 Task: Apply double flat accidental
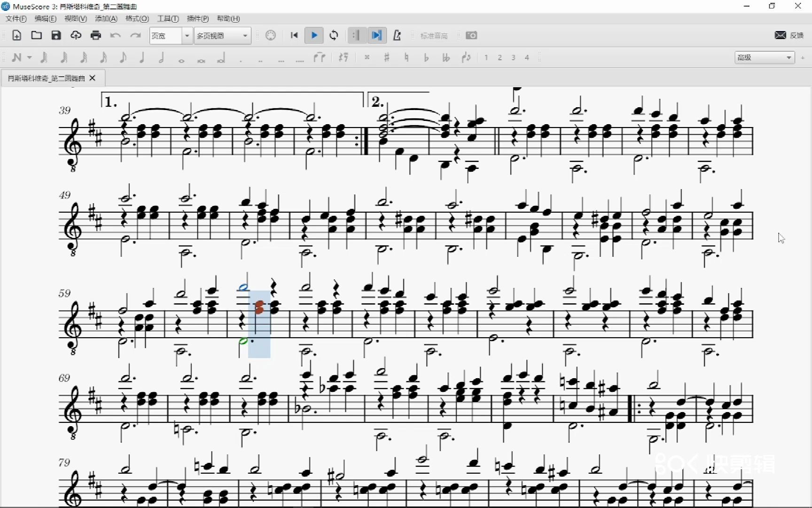pos(446,57)
